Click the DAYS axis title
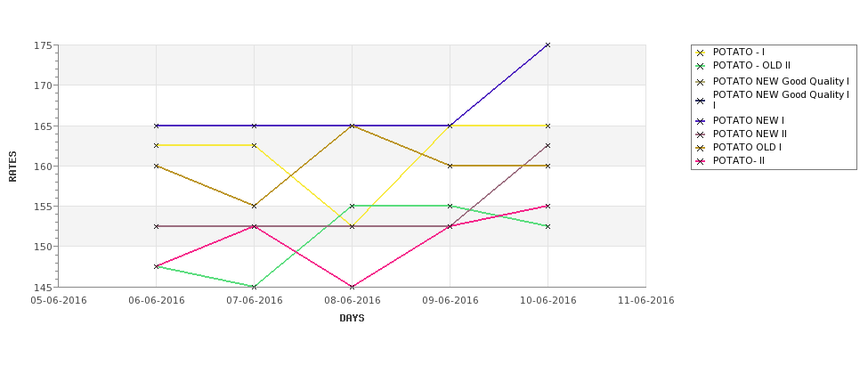 coord(352,319)
